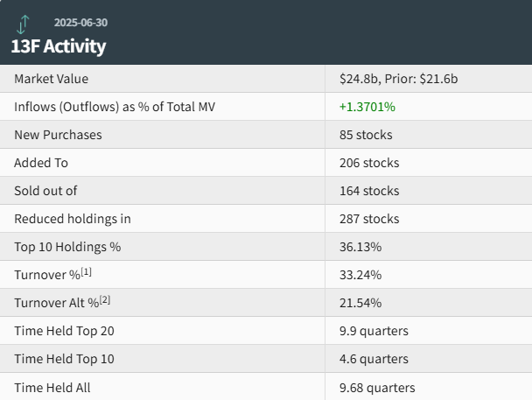Select the Time Held Top 20 label
The image size is (532, 400).
pyautogui.click(x=64, y=331)
